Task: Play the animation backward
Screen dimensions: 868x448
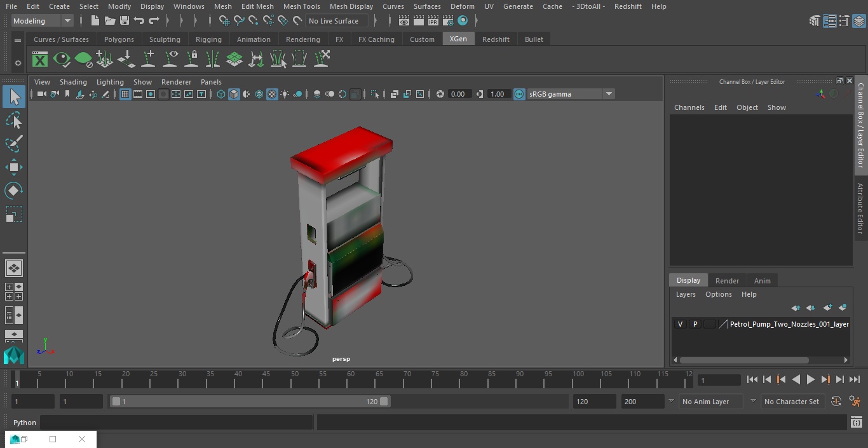Action: [x=796, y=379]
